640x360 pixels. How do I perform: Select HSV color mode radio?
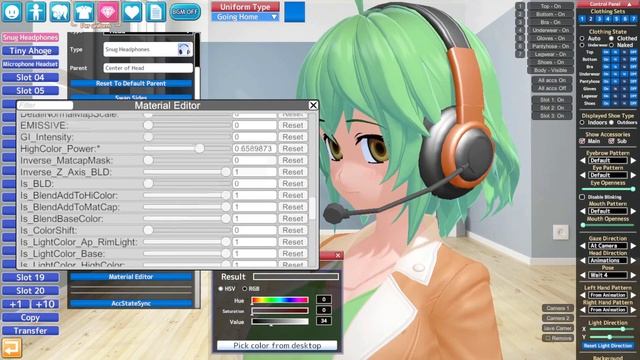(x=221, y=289)
